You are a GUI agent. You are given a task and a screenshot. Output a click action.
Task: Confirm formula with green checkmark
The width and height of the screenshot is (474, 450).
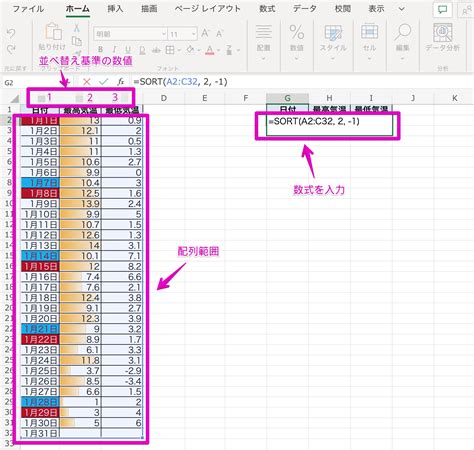104,82
